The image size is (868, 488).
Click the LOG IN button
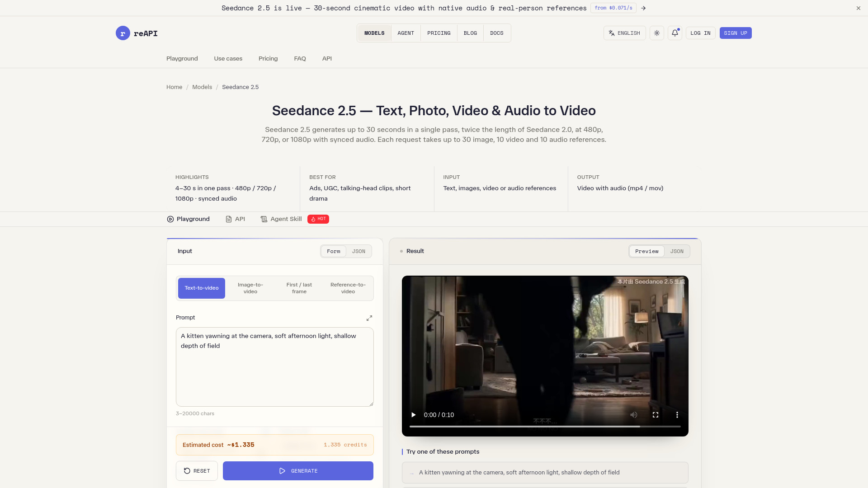pyautogui.click(x=700, y=33)
